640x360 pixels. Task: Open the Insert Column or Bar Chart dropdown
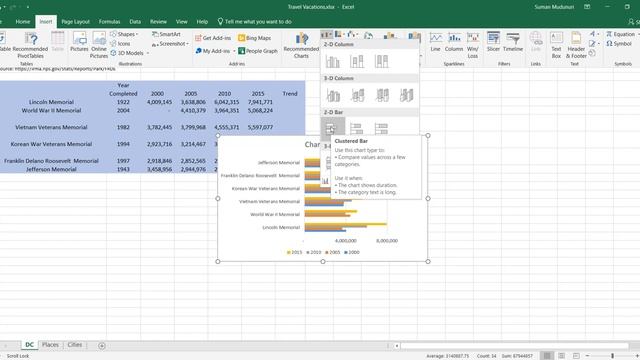point(326,35)
